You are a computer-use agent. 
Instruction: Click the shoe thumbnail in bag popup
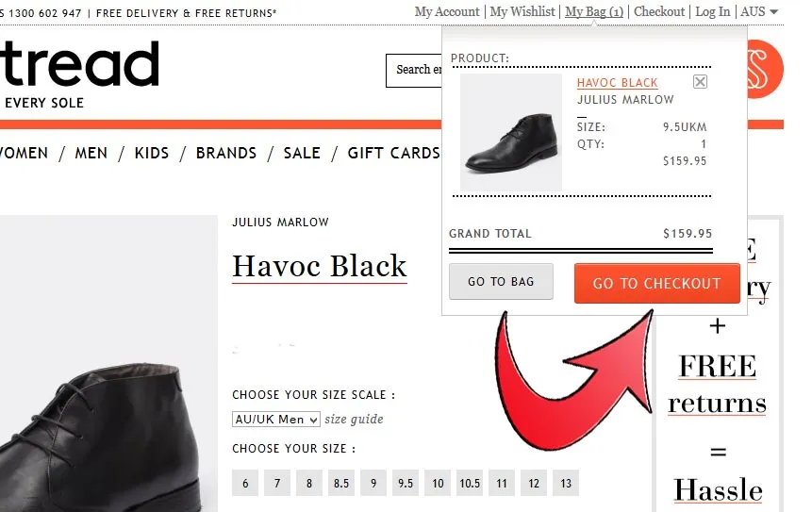[x=510, y=132]
